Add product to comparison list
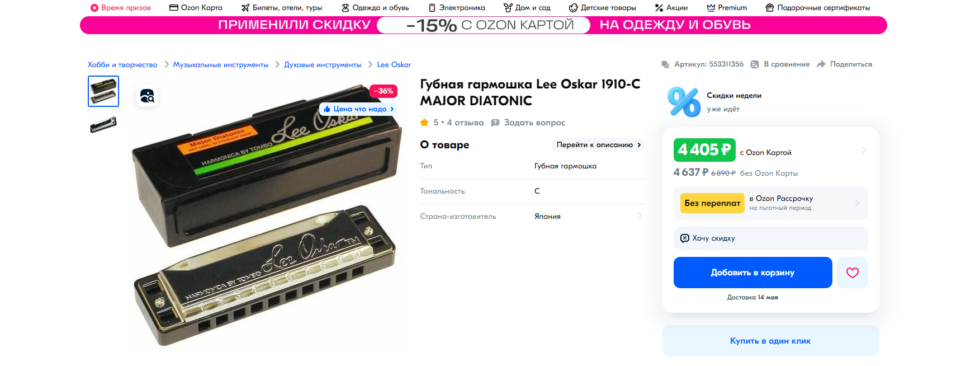Image resolution: width=980 pixels, height=366 pixels. tap(780, 64)
